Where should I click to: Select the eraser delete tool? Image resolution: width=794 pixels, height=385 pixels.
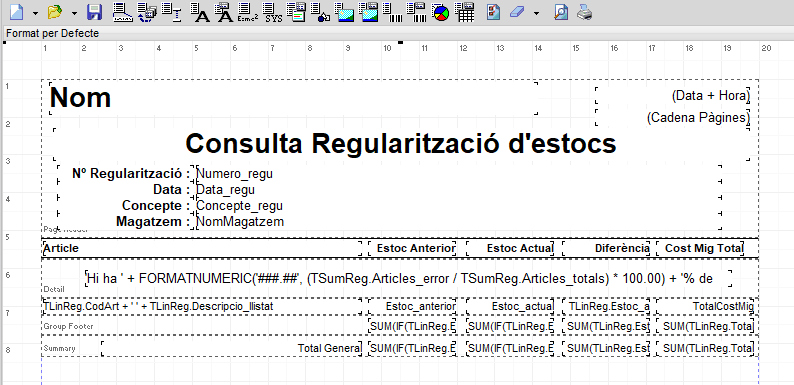(x=517, y=12)
